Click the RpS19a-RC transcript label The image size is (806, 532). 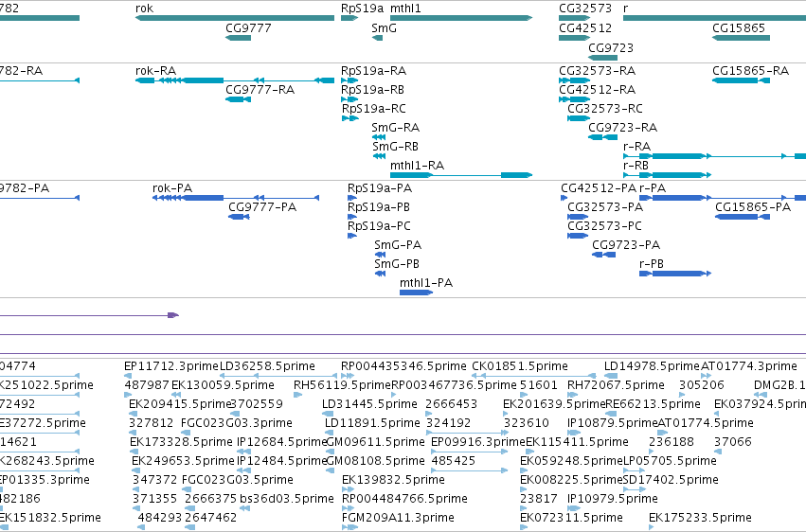click(x=374, y=108)
